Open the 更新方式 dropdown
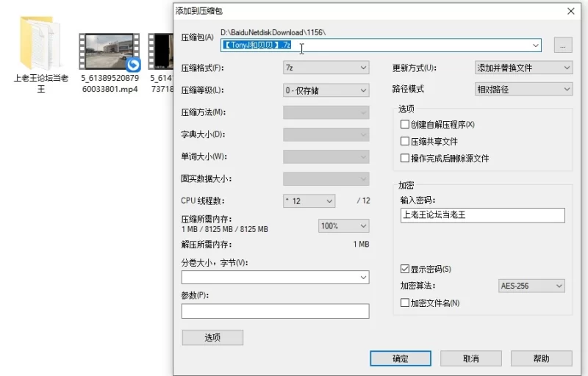The image size is (588, 376). point(523,68)
